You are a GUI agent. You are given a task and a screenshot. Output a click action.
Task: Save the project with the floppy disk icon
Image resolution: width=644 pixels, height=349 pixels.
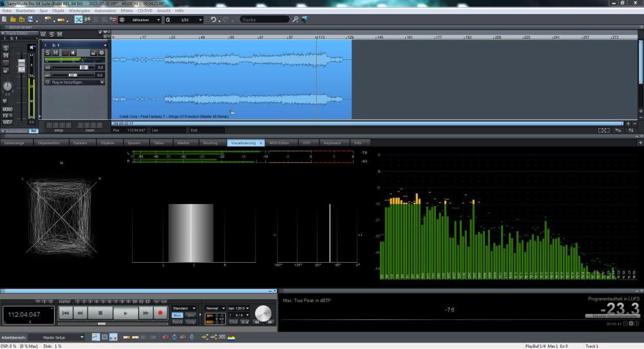[30, 19]
